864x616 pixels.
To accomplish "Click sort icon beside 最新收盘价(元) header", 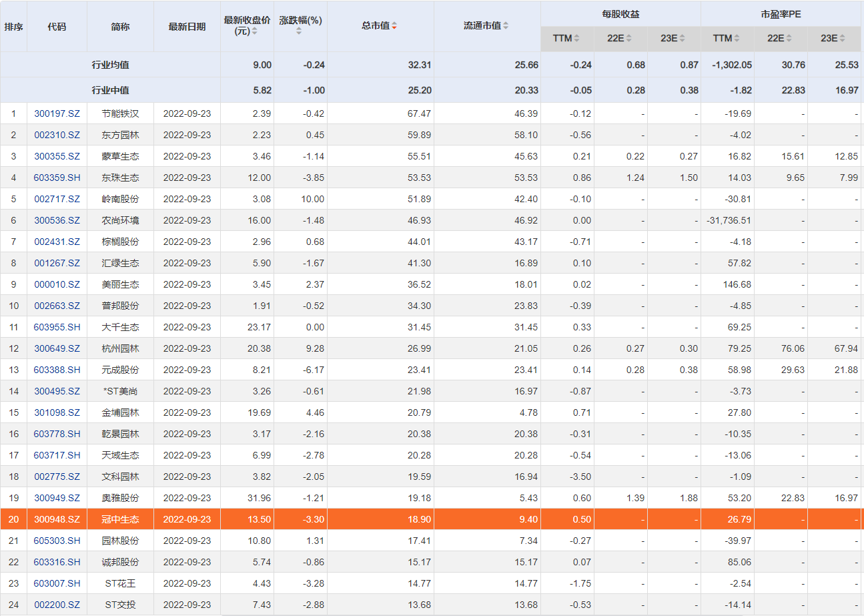I will pos(254,31).
